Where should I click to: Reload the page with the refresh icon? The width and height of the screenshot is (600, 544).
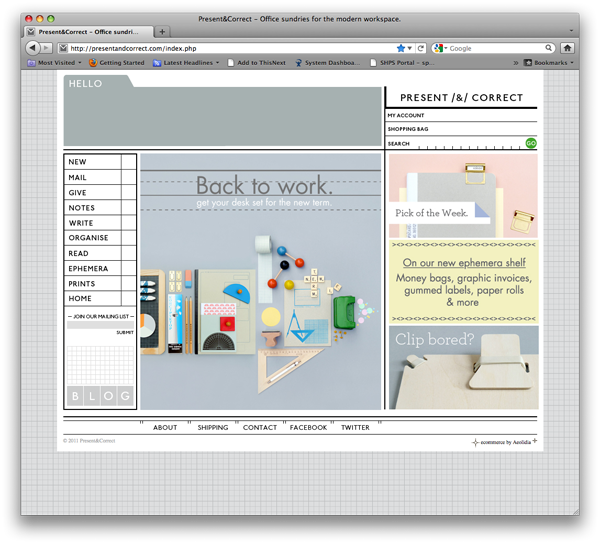tap(421, 48)
